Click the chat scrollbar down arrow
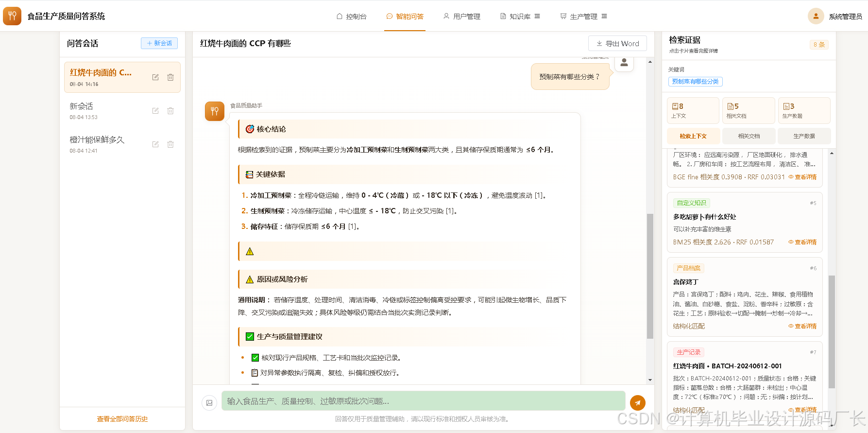 [x=650, y=380]
